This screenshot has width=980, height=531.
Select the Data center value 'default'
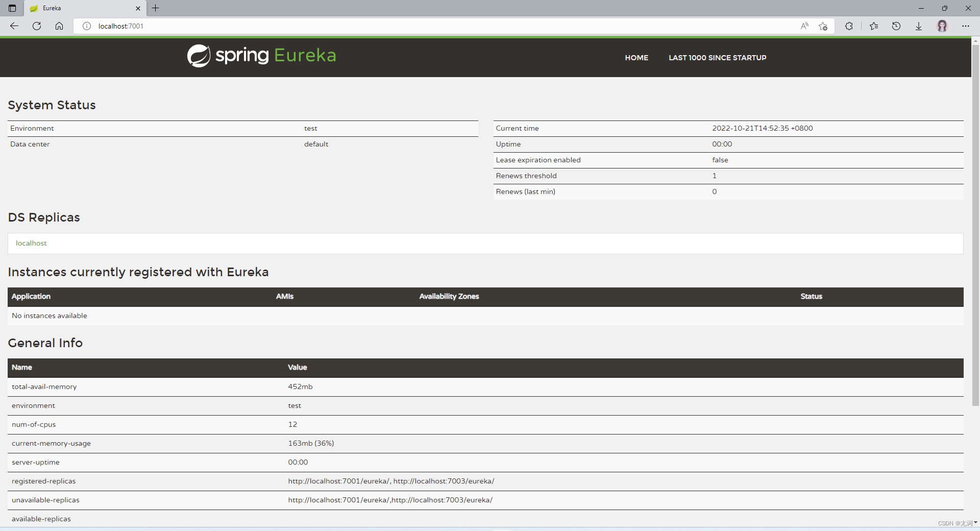point(316,144)
